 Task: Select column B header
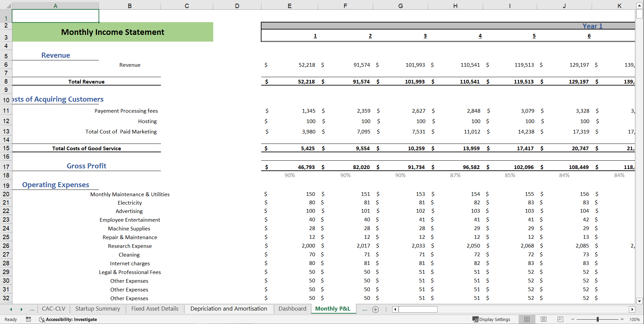[130, 6]
